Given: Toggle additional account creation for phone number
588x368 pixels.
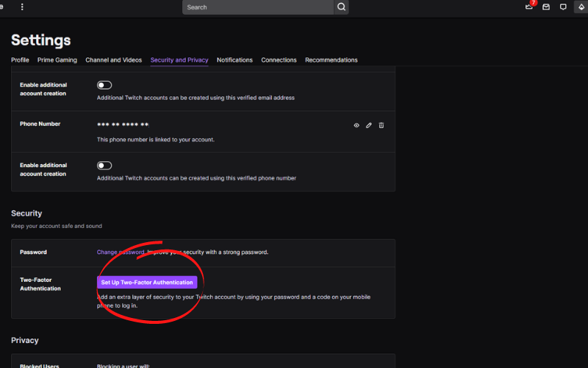Looking at the screenshot, I should pyautogui.click(x=104, y=166).
